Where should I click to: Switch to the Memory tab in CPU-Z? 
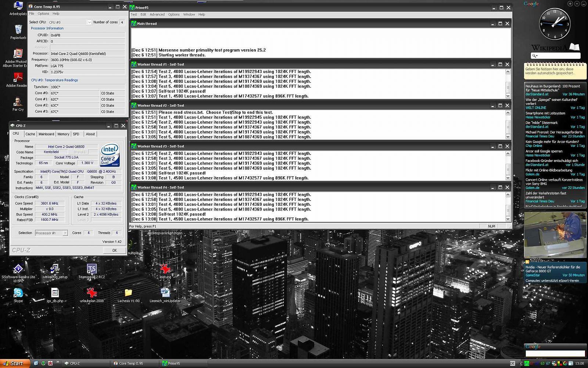(63, 134)
